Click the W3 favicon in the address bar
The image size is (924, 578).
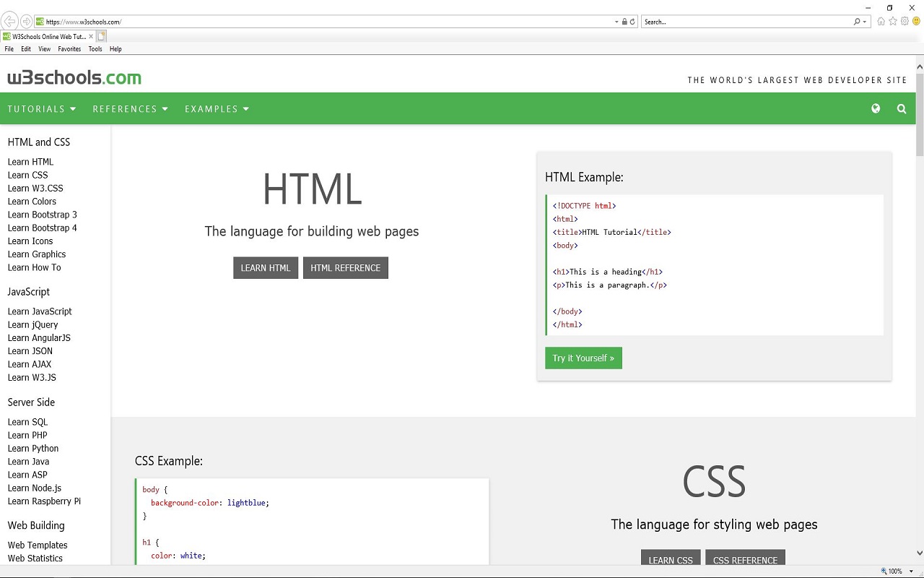40,22
